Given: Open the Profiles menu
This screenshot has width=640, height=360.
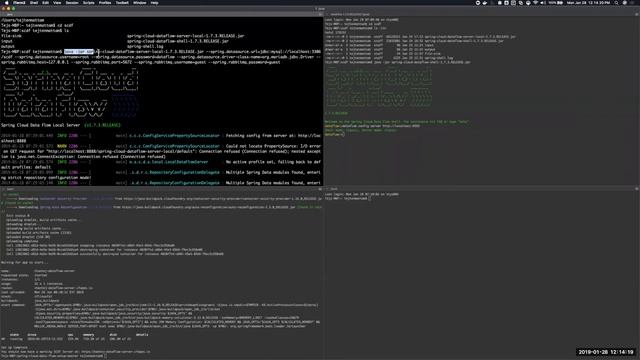Looking at the screenshot, I should tap(105, 3).
